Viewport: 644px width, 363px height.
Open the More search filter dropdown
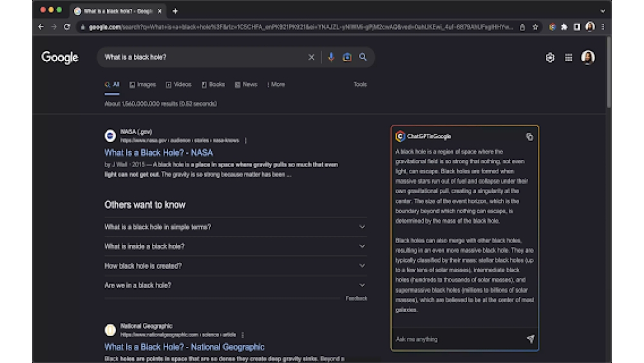[276, 84]
